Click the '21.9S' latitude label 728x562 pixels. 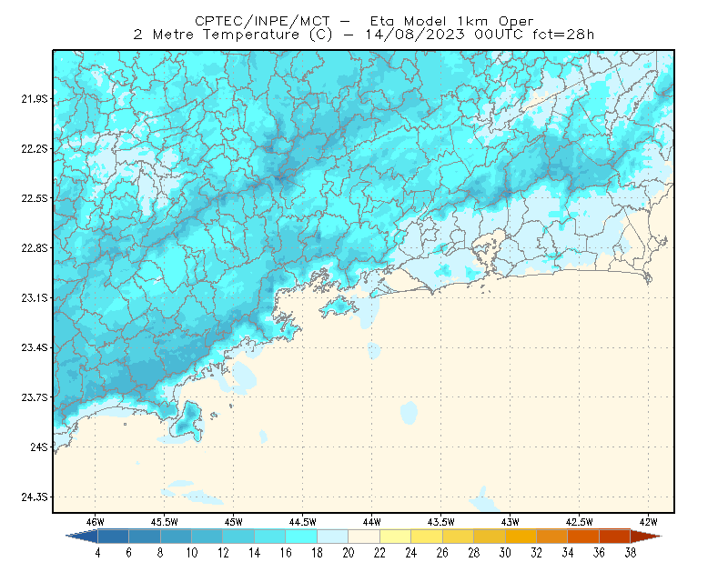(x=35, y=99)
